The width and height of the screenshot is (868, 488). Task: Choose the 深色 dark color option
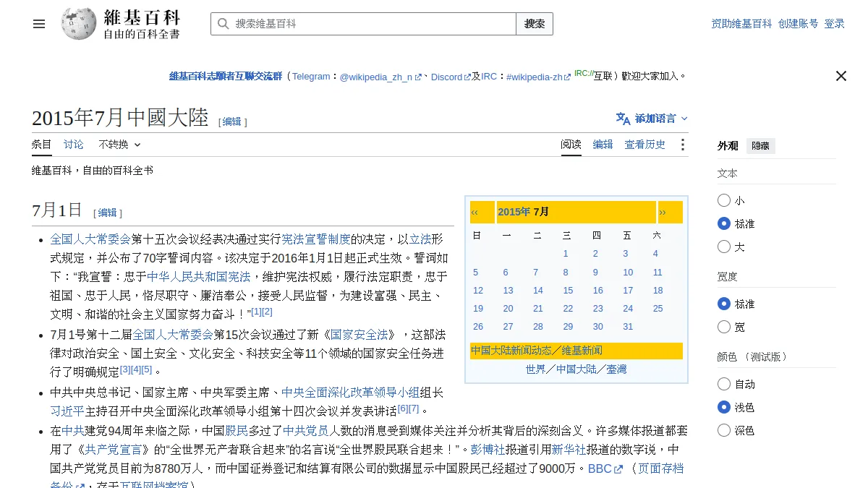[724, 430]
